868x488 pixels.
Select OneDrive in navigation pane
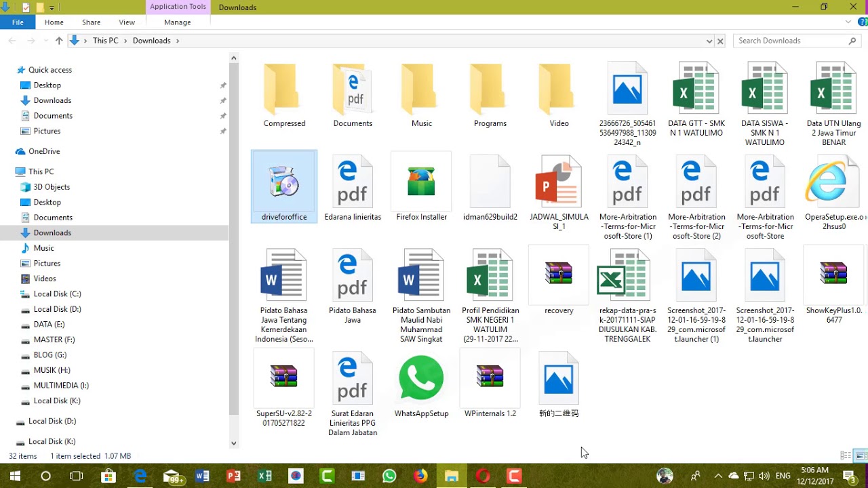[x=44, y=151]
